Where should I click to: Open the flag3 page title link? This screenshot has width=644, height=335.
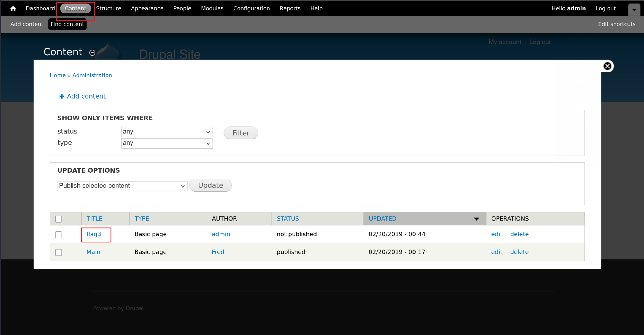point(94,234)
